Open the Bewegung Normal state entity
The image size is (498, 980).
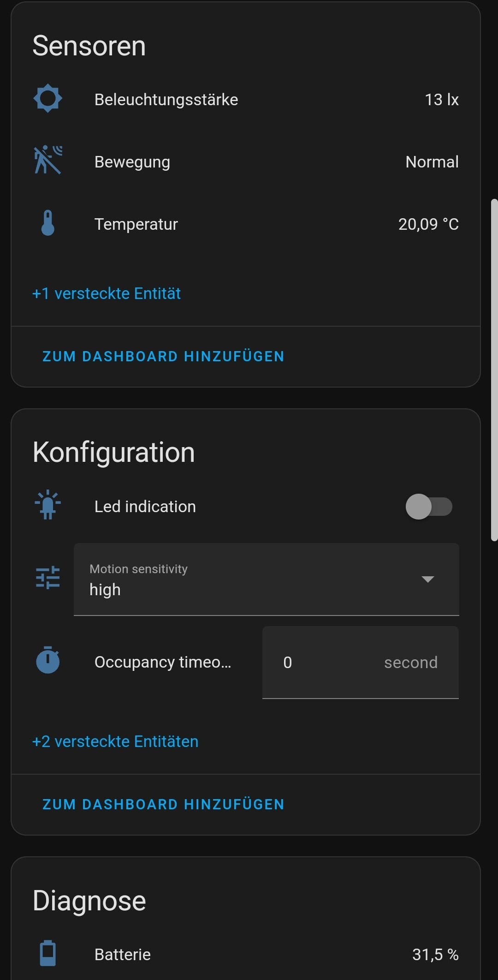(246, 162)
